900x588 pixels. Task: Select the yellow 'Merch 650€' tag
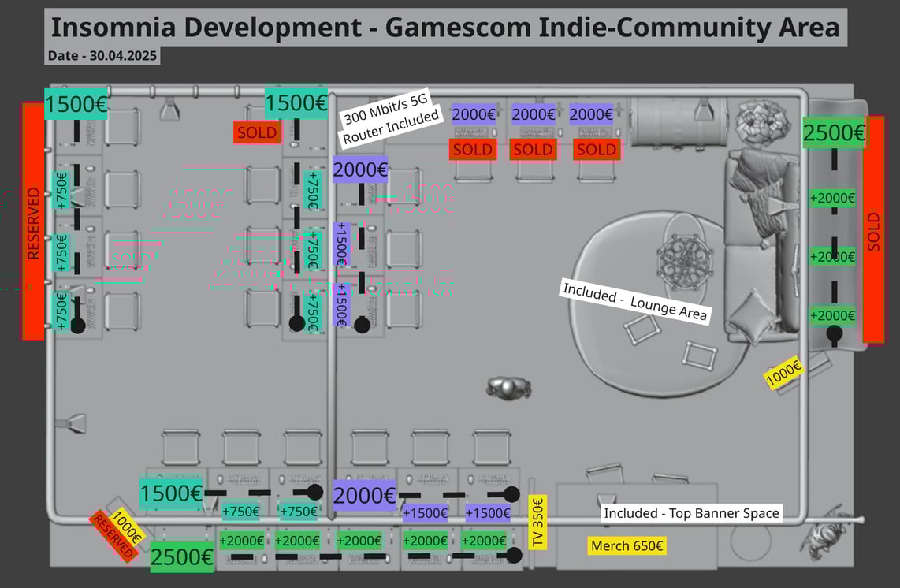click(x=627, y=545)
